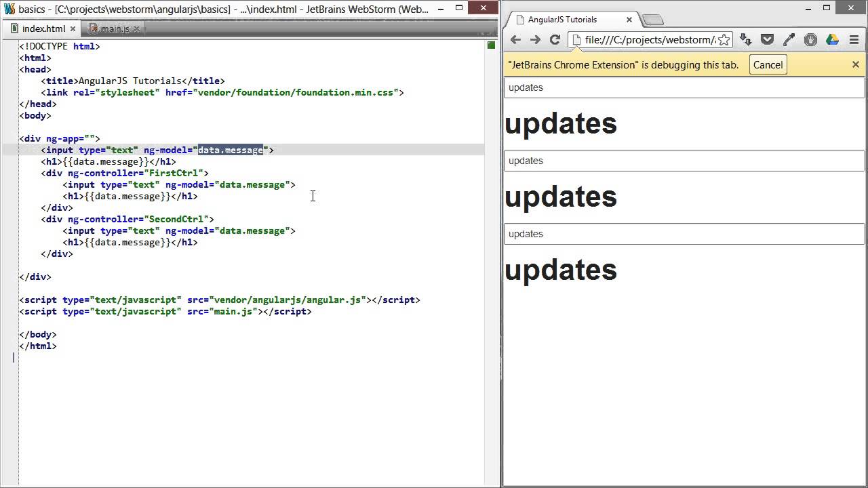Click the page icon in address bar
This screenshot has height=488, width=868.
coord(576,40)
